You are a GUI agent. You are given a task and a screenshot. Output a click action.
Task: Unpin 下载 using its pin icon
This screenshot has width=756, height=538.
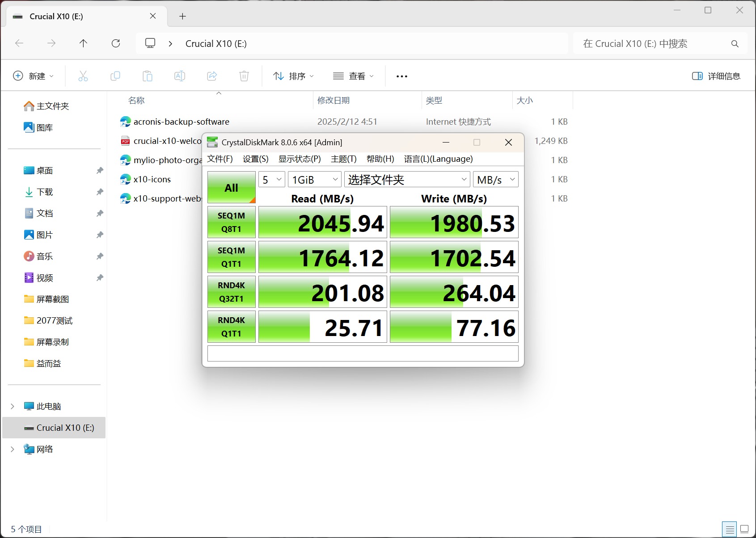(100, 192)
